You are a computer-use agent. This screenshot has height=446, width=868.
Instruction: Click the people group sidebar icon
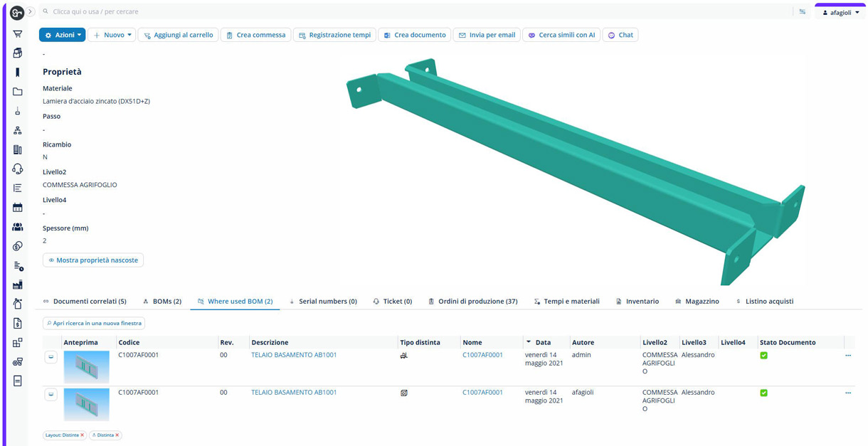coord(18,227)
